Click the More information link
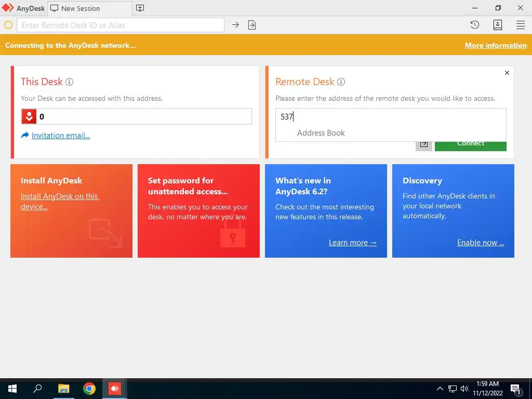The image size is (532, 399). tap(496, 45)
